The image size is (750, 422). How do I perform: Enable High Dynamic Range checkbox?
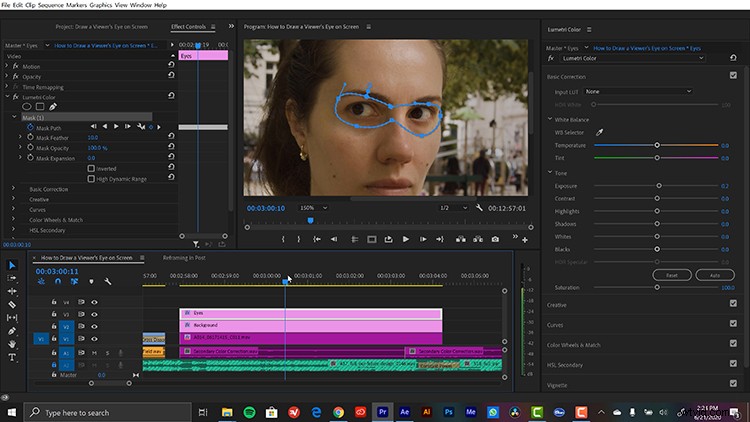(91, 178)
